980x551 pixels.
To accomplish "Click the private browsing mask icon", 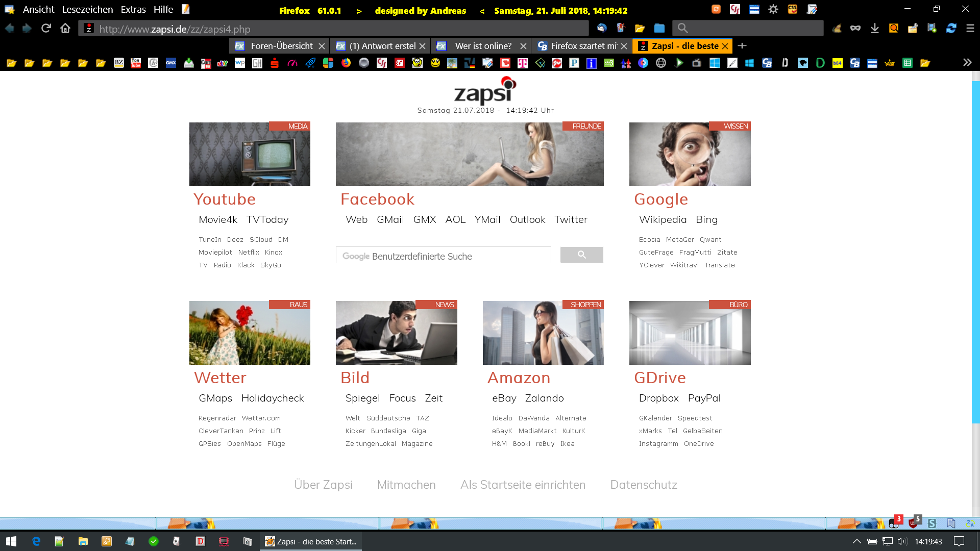I will (855, 29).
